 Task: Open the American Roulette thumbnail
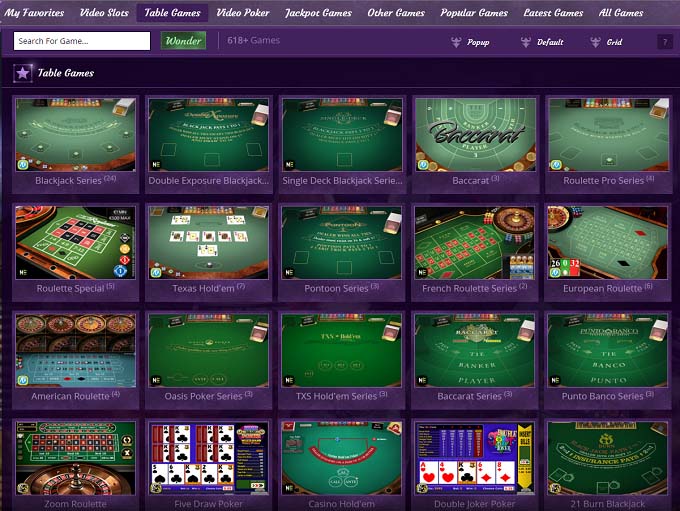pyautogui.click(x=75, y=350)
